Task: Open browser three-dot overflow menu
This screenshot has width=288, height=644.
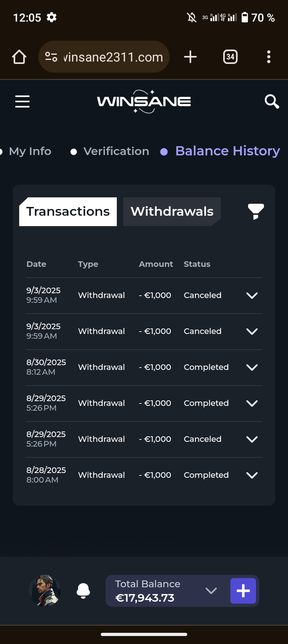Action: click(268, 57)
